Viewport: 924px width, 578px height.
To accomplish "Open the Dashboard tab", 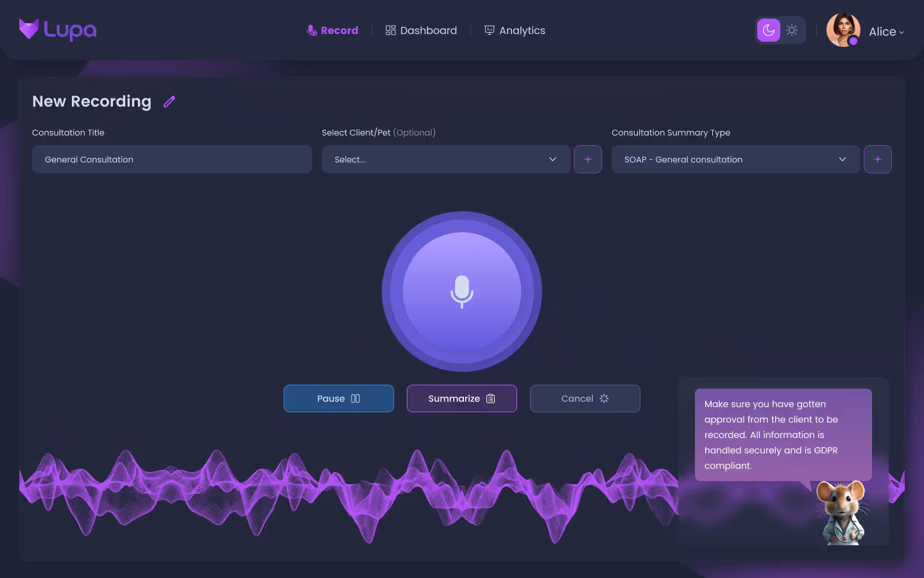I will pos(421,30).
